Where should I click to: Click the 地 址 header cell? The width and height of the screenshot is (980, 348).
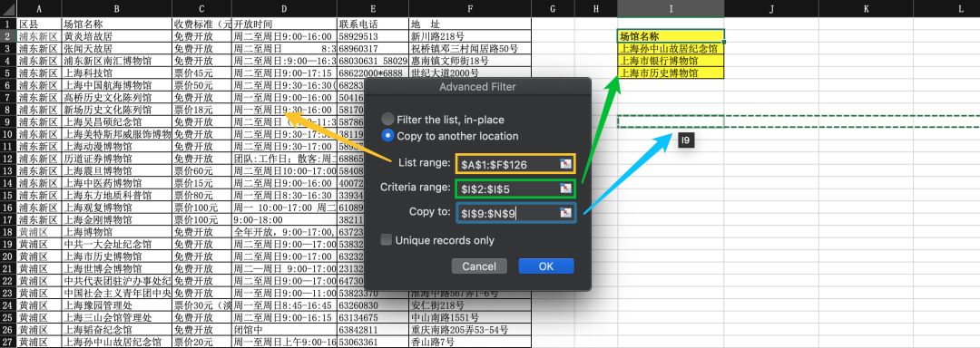pos(470,24)
